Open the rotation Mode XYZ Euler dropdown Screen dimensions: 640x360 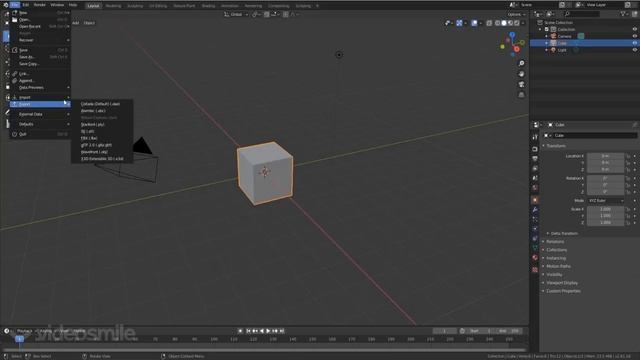606,201
